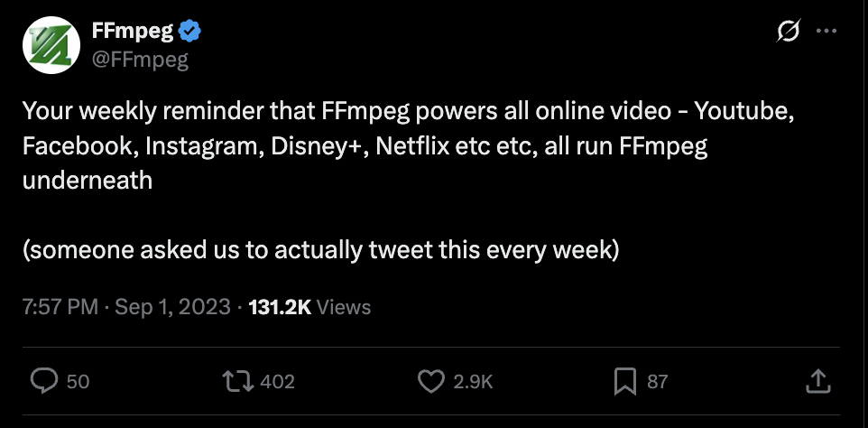
Task: Open the 7:57 PM timestamp link
Action: [x=60, y=307]
